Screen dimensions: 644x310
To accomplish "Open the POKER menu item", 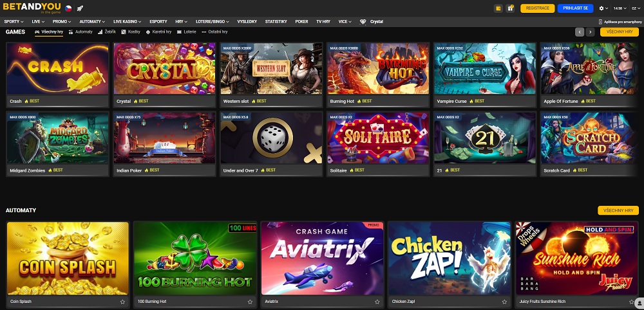I will coord(301,22).
